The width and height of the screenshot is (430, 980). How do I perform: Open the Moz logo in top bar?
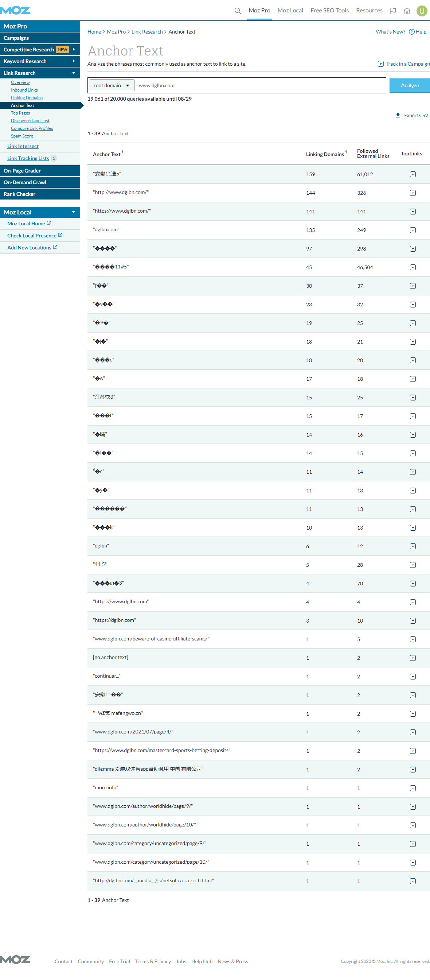click(x=15, y=10)
